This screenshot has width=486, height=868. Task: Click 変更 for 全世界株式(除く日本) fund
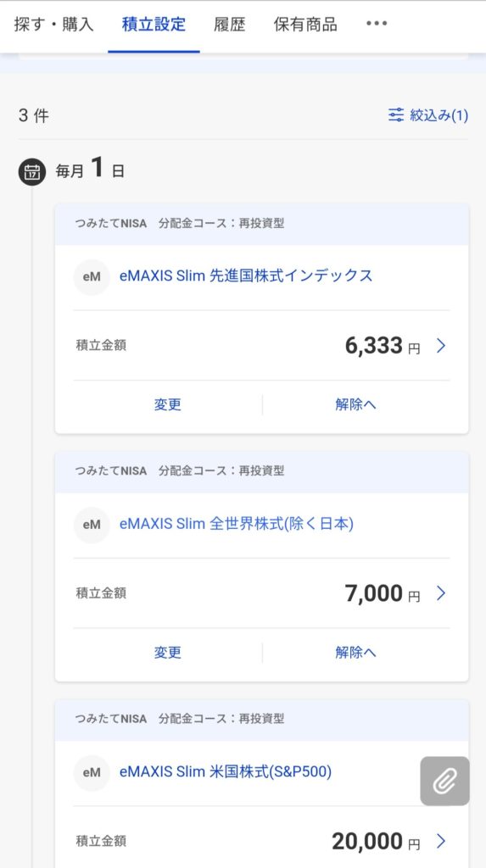(168, 653)
